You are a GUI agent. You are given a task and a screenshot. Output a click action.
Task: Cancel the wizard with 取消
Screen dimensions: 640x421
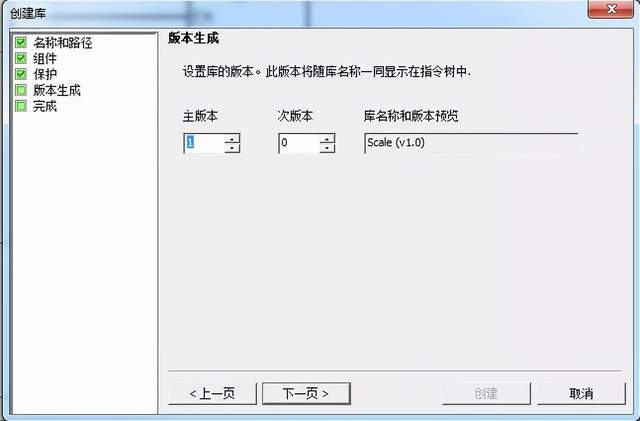(x=581, y=394)
